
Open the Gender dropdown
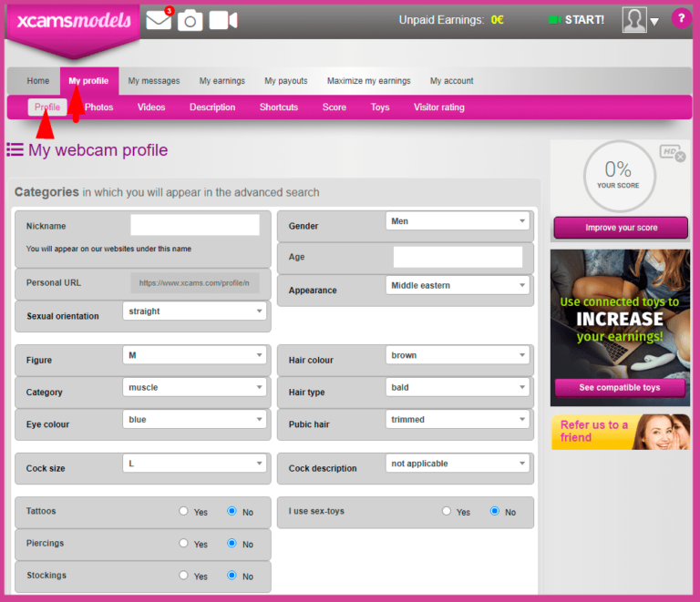(458, 221)
